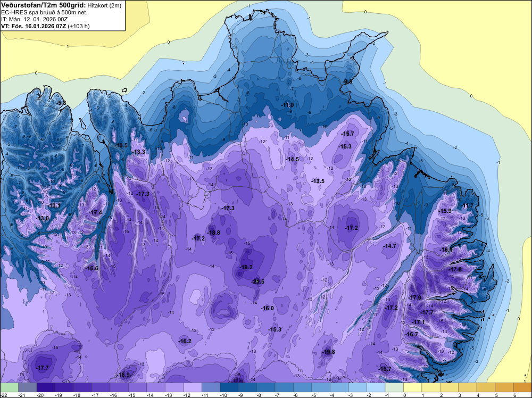
Task: Click the -15.9 temperature value
Action: (x=445, y=211)
